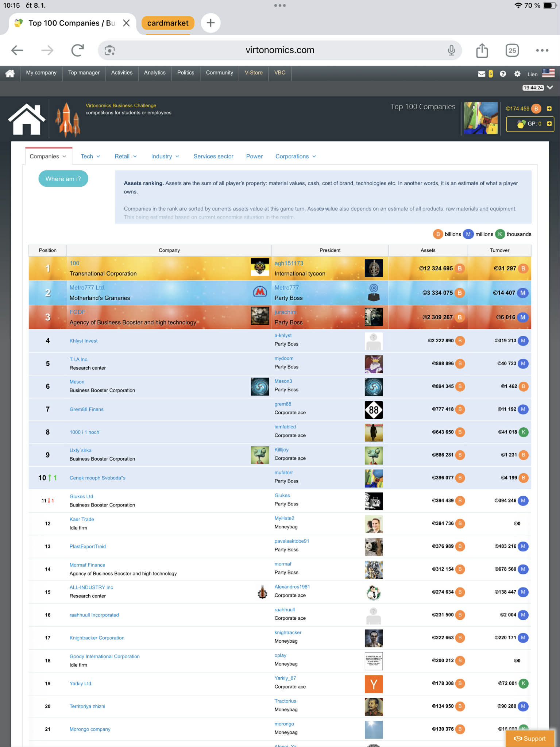
Task: Open the Khlyst Invest company link
Action: [84, 341]
